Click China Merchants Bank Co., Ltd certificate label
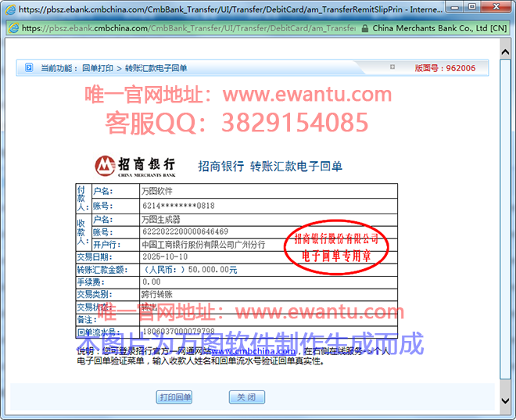516x420 pixels. pyautogui.click(x=439, y=28)
